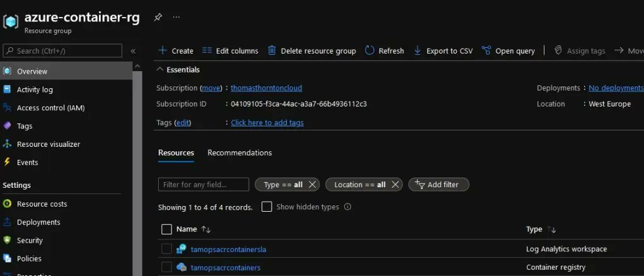Screen dimensions: 644x276
Task: Click the Create plus icon
Action: [x=163, y=50]
